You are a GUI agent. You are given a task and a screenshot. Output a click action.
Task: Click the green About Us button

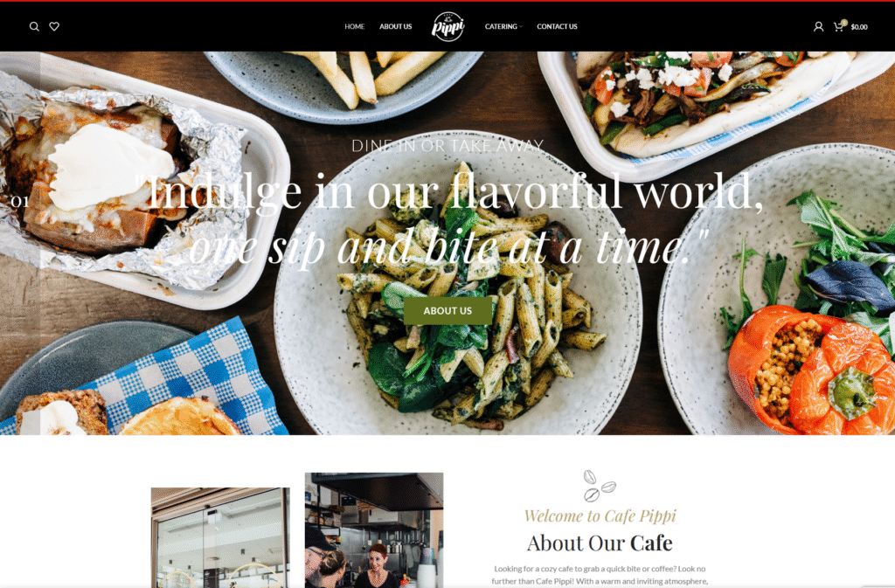click(x=447, y=311)
